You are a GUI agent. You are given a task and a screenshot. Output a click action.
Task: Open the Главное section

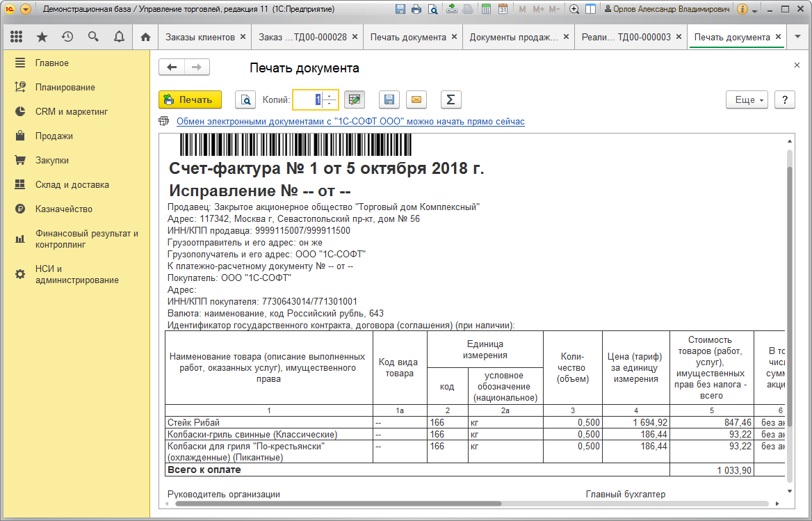pos(76,63)
